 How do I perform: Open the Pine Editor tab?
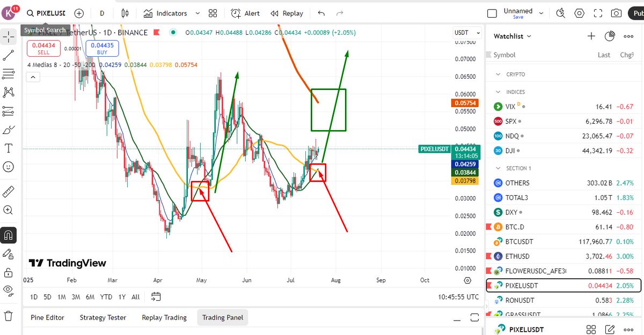click(x=47, y=317)
